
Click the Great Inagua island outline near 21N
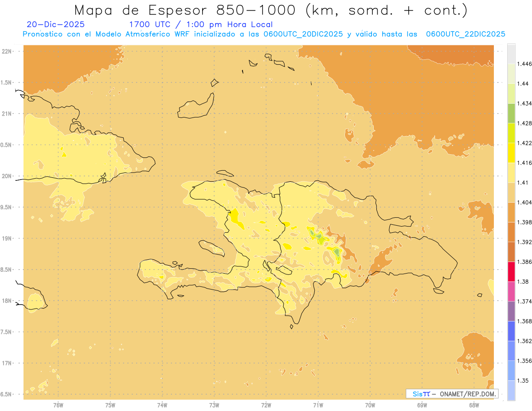click(x=196, y=106)
